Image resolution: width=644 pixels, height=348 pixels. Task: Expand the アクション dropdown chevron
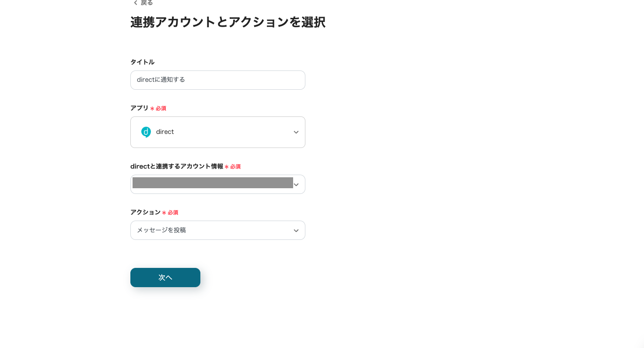(x=296, y=231)
